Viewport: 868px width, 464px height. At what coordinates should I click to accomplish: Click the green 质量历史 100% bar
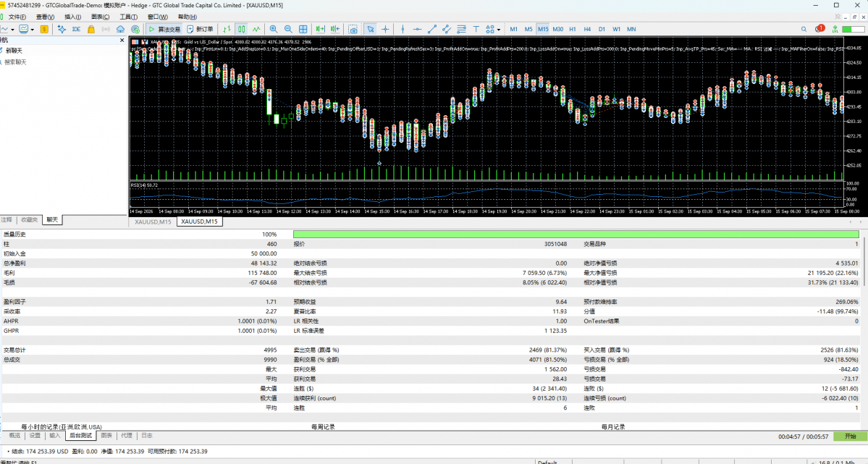tap(576, 235)
